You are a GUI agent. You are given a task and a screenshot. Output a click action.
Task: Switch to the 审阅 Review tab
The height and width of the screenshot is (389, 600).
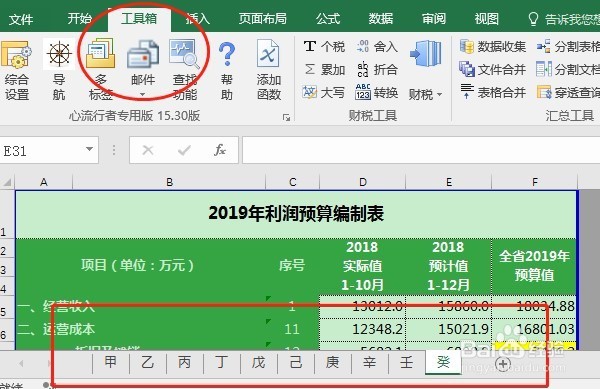434,18
